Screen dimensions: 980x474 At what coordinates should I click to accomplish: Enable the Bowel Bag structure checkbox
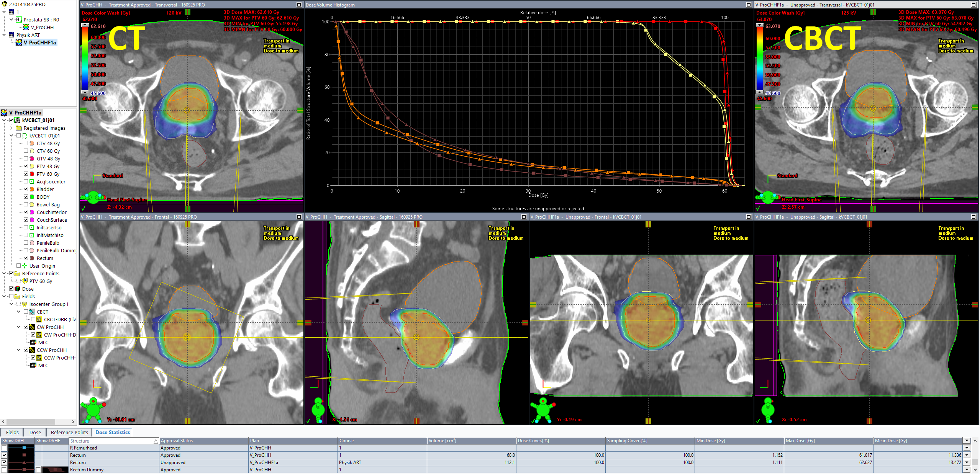point(26,204)
